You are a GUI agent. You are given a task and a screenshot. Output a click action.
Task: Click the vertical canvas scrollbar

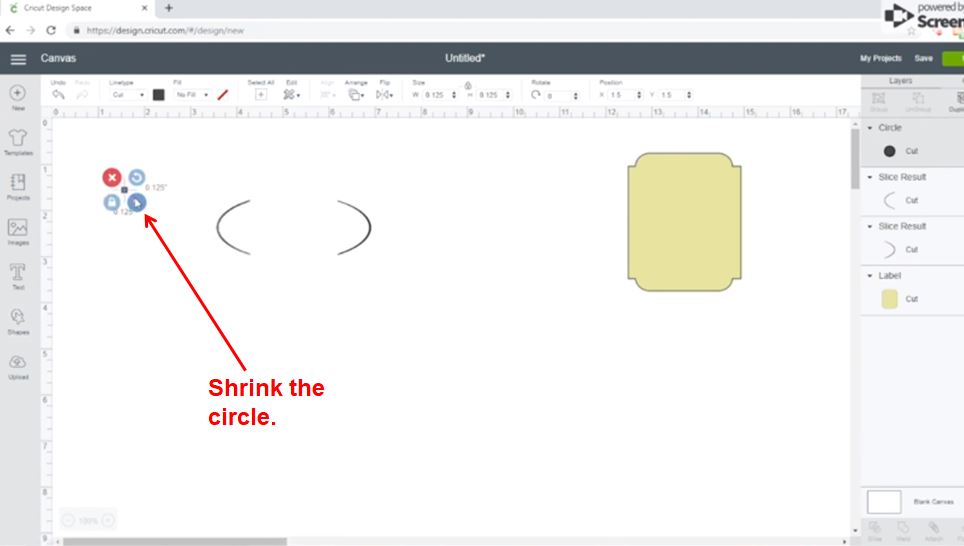pyautogui.click(x=855, y=159)
